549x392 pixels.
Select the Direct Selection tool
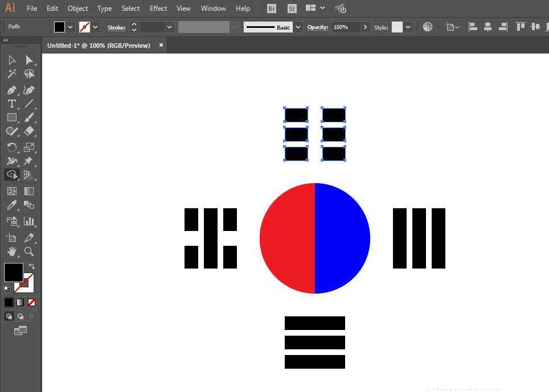(30, 60)
